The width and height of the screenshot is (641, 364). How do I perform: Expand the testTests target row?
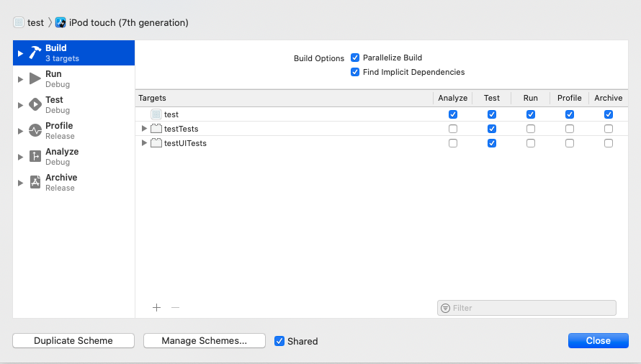point(145,129)
